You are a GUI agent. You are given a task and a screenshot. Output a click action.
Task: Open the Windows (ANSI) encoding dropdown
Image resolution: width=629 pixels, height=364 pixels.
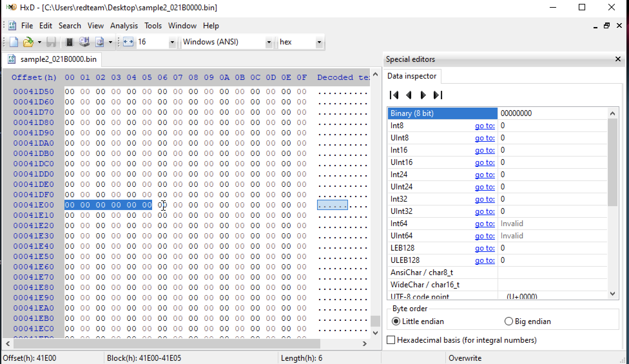point(269,42)
